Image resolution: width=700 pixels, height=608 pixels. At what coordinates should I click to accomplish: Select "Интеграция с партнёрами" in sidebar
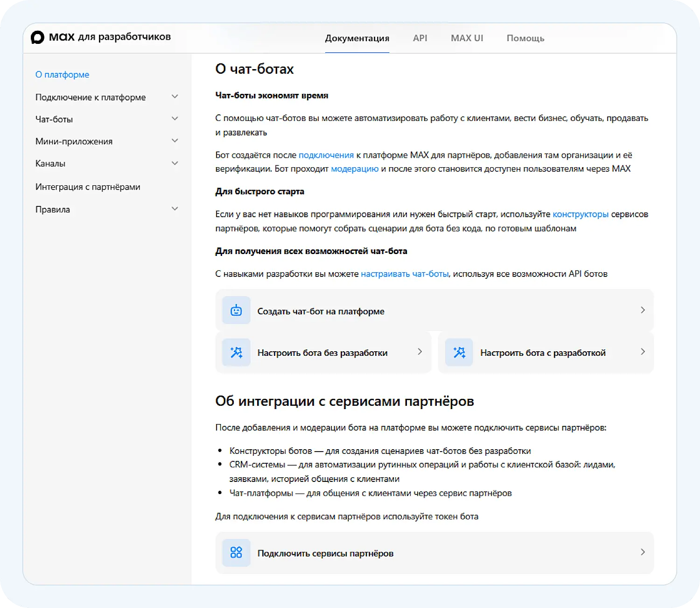click(x=88, y=187)
